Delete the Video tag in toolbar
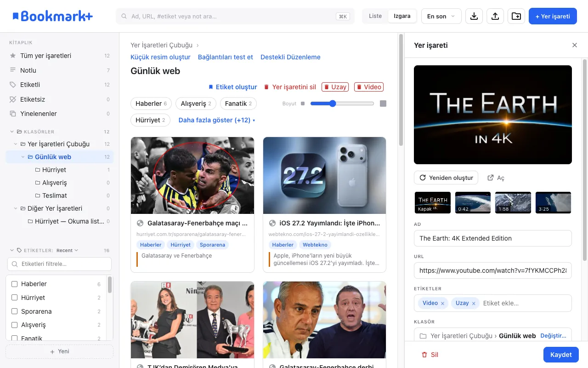588x368 pixels. (x=368, y=87)
